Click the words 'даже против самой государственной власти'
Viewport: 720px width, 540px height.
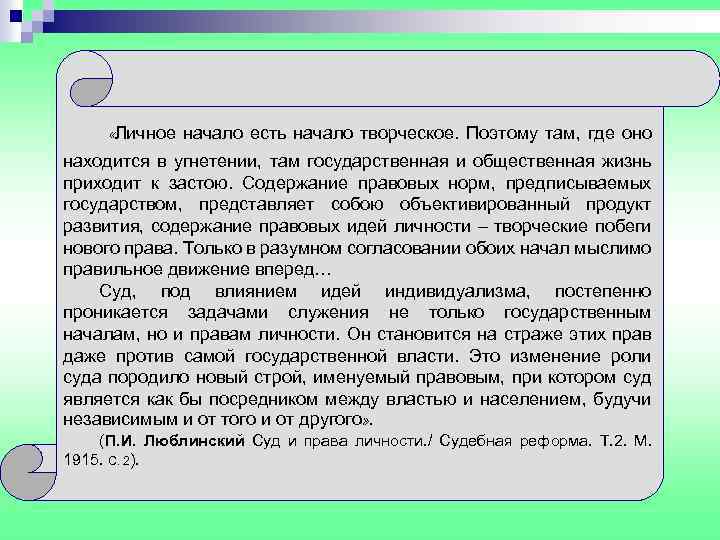261,356
